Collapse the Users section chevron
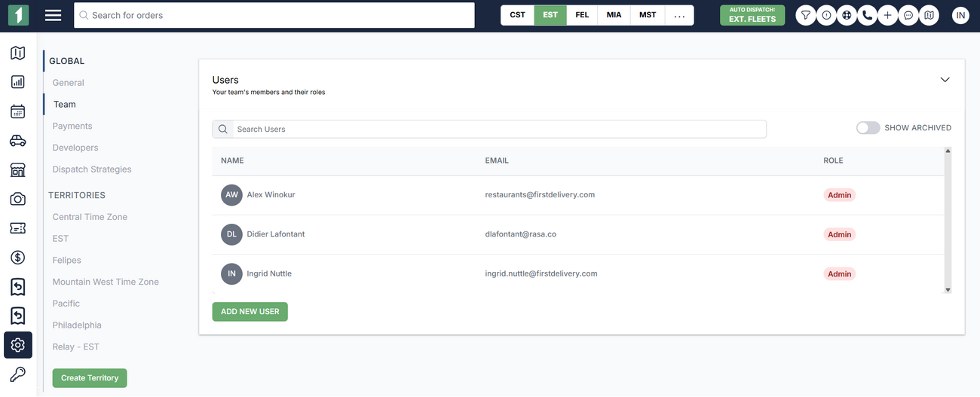Screen dimensions: 980x397 pos(945,80)
